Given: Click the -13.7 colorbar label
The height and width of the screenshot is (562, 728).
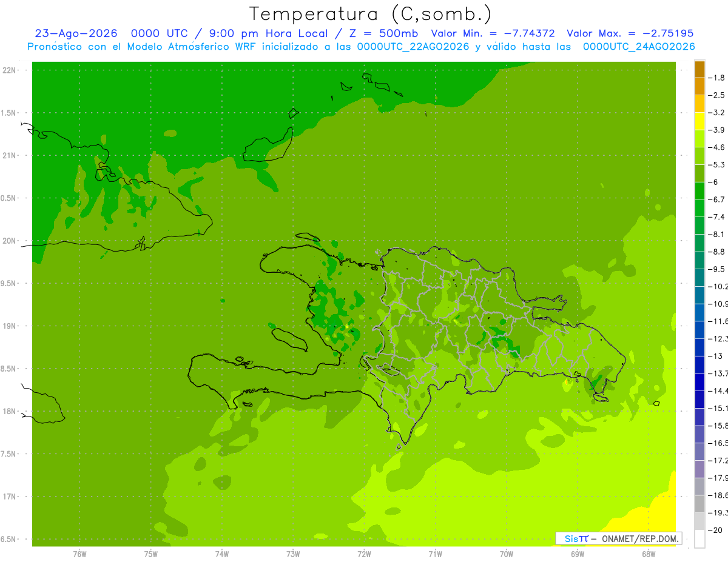Looking at the screenshot, I should (x=718, y=373).
